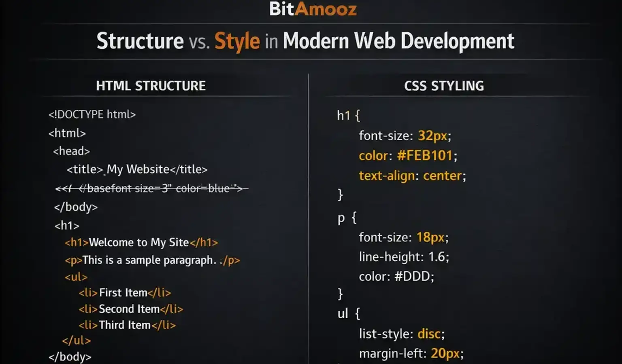Click the 'list-style: disc;' declaration

[402, 334]
